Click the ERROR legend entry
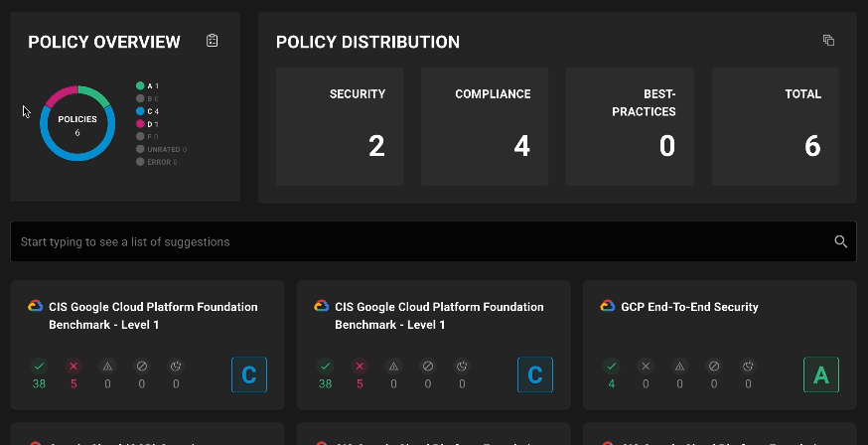868x445 pixels. tap(157, 162)
